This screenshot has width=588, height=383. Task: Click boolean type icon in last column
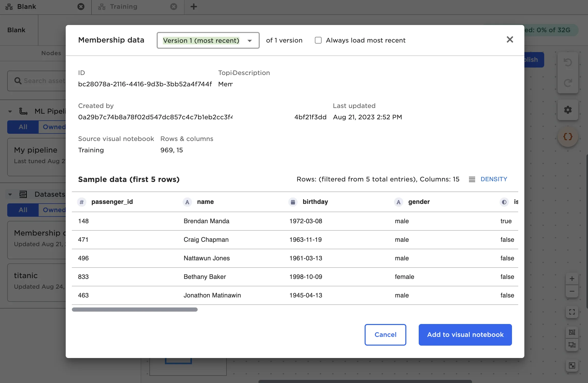click(504, 202)
